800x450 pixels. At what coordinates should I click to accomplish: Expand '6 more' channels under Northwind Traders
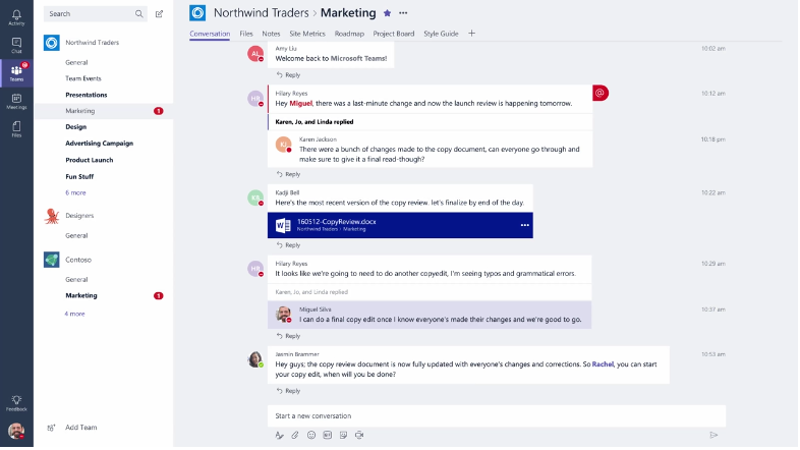click(x=76, y=193)
